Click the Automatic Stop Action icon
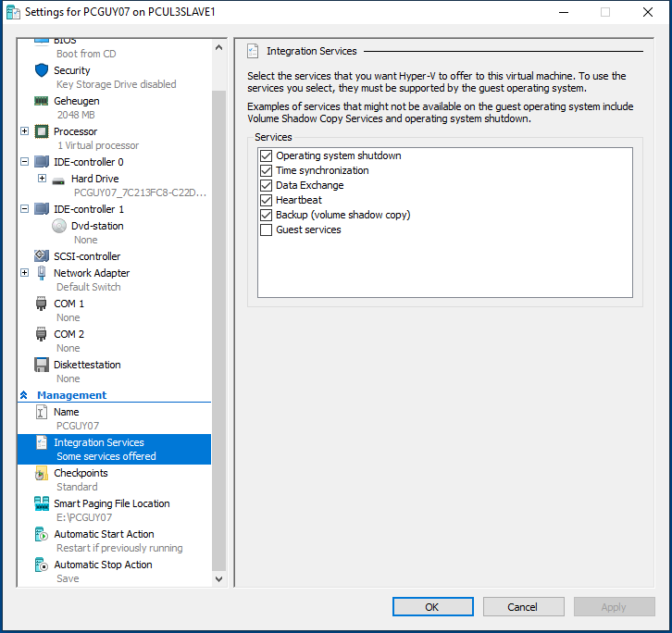This screenshot has height=633, width=672. tap(42, 565)
